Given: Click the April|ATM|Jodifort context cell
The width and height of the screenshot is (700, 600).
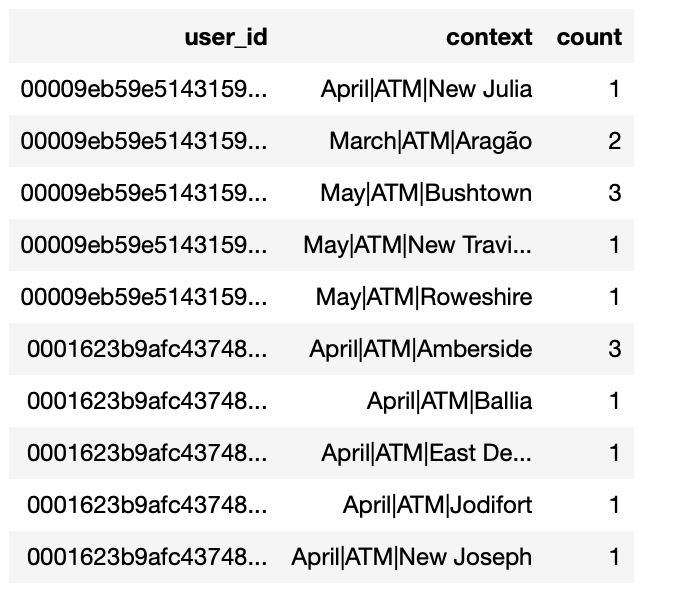Looking at the screenshot, I should coord(437,505).
